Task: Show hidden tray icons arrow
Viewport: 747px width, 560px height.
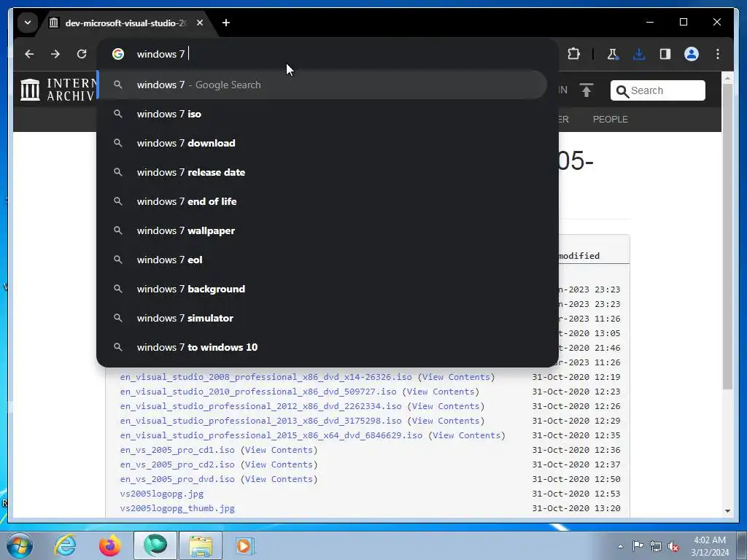Action: point(620,546)
